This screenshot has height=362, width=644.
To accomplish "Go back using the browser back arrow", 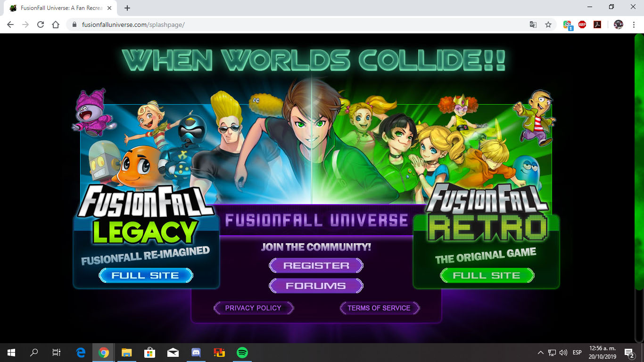I will pyautogui.click(x=10, y=25).
